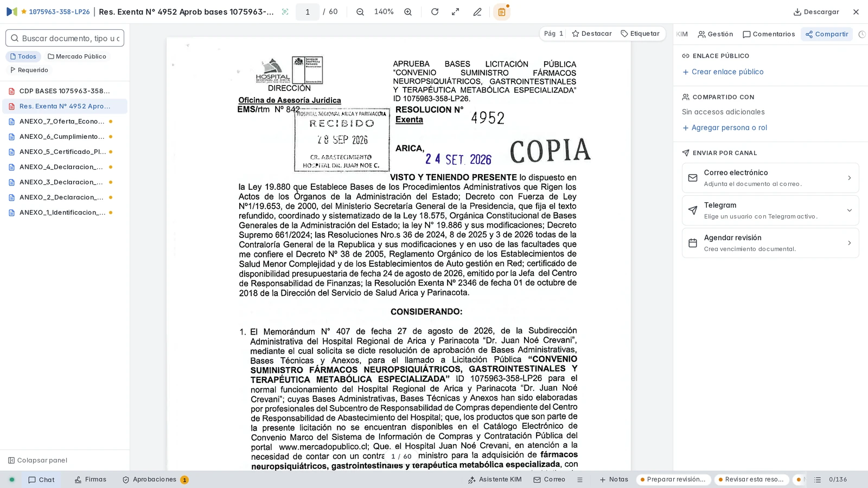
Task: Open the hamburger menu beside Correo
Action: click(x=580, y=480)
